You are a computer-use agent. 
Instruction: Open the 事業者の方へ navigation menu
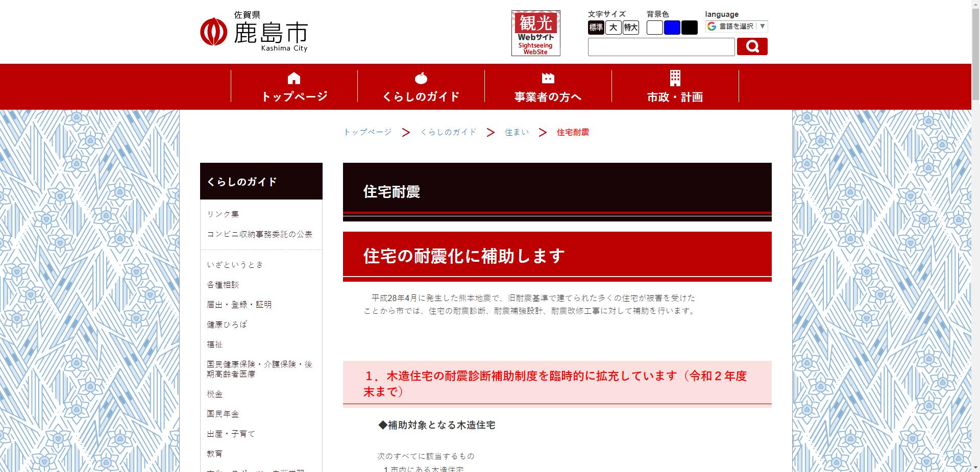[x=548, y=96]
